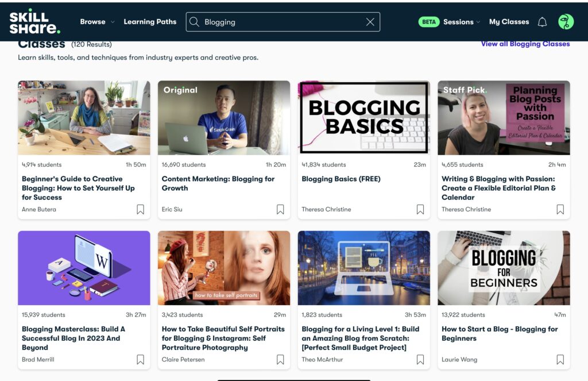The height and width of the screenshot is (381, 588).
Task: Go to My Classes
Action: coord(509,22)
